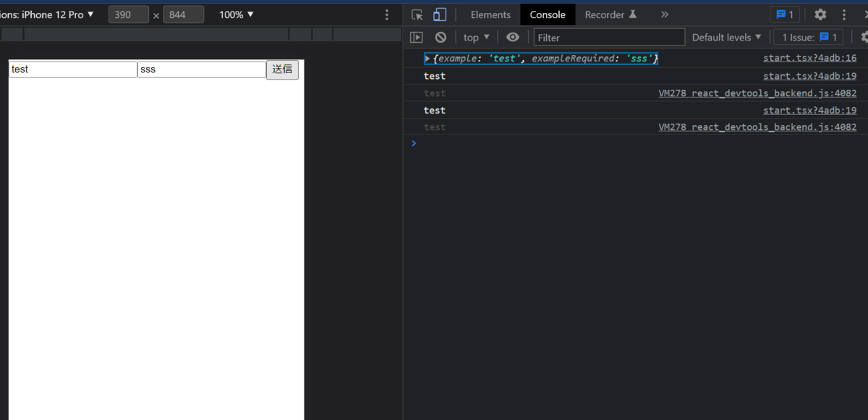The height and width of the screenshot is (420, 868).
Task: Select the first bold test log line
Action: (435, 76)
